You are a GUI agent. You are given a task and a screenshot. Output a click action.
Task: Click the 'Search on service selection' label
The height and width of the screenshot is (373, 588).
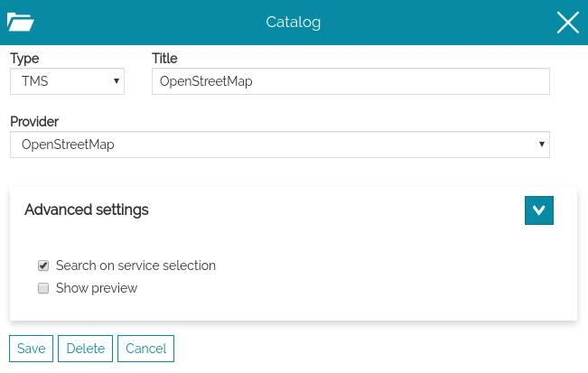135,266
